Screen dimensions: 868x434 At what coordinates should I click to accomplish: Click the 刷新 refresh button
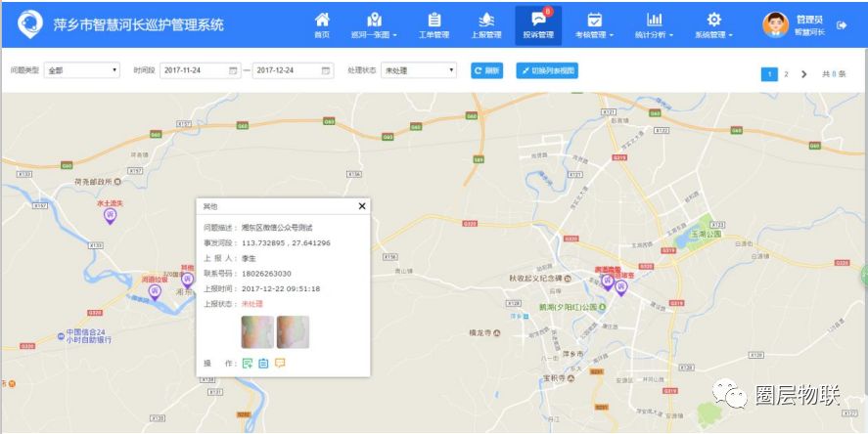(x=487, y=70)
